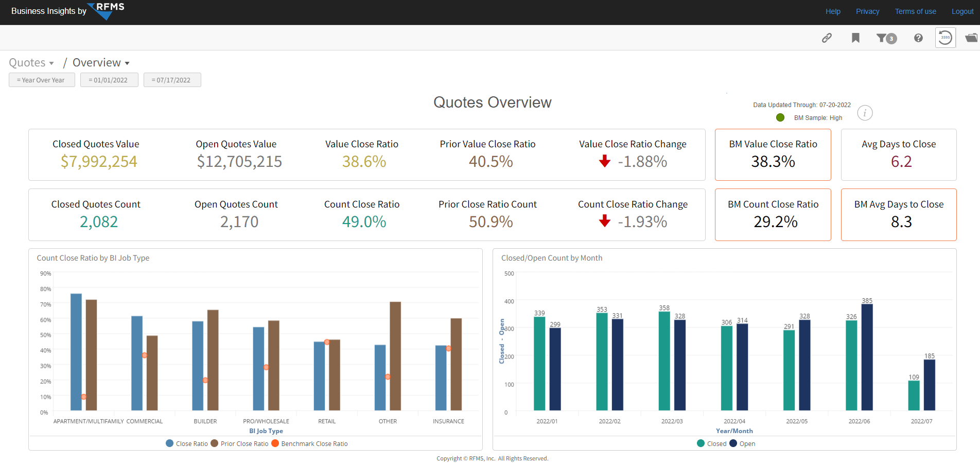Select the Open bar labeled 185 for 2022/07
Viewport: 980px width, 463px height.
(929, 385)
